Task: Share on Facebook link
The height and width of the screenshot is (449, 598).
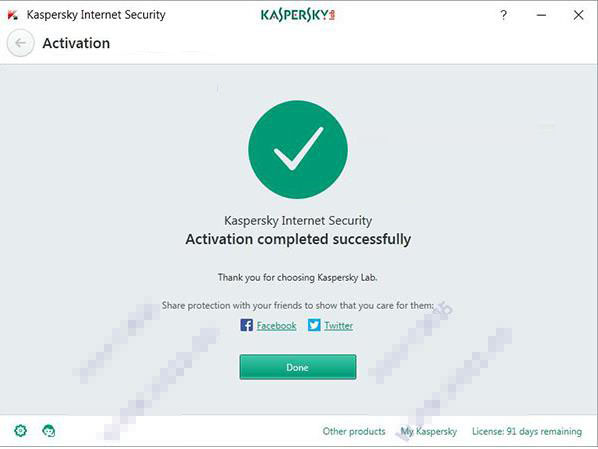Action: pyautogui.click(x=276, y=325)
